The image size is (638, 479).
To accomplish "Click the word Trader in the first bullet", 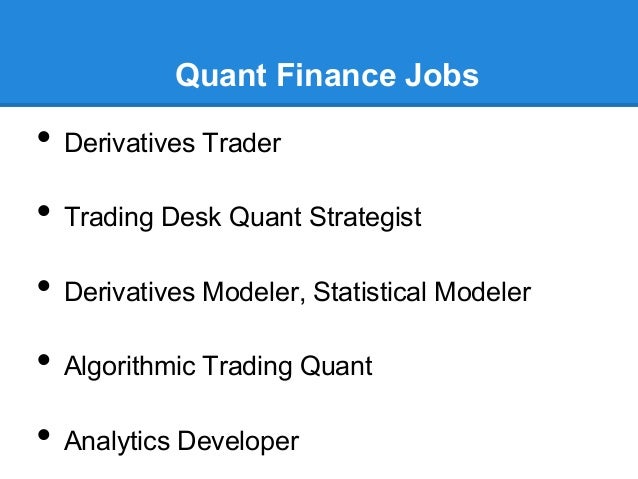I will [x=242, y=143].
